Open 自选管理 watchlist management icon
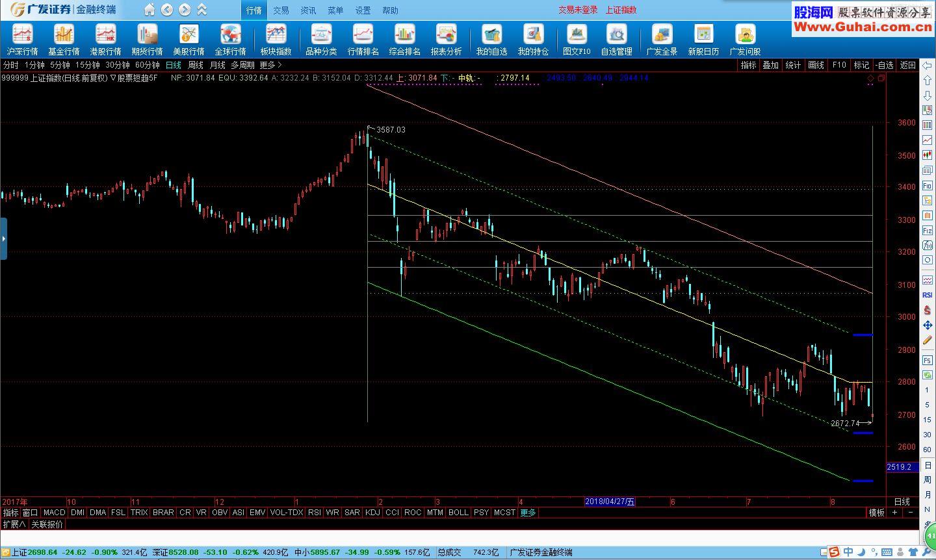The height and width of the screenshot is (560, 936). [616, 40]
